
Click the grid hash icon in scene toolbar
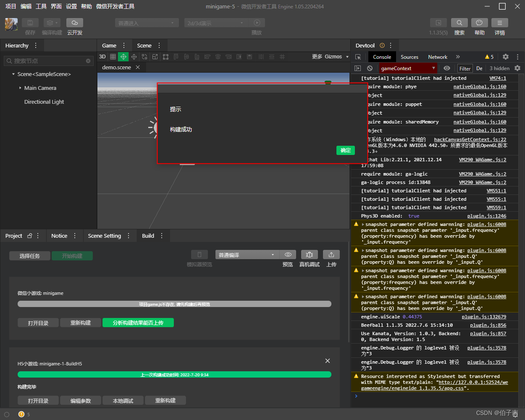point(282,57)
